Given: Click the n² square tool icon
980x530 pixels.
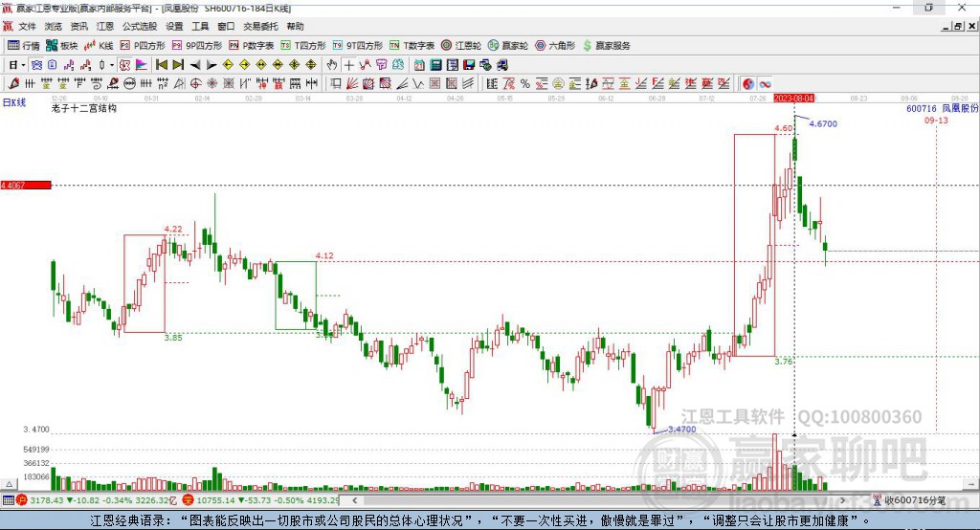Looking at the screenshot, I should point(163,84).
